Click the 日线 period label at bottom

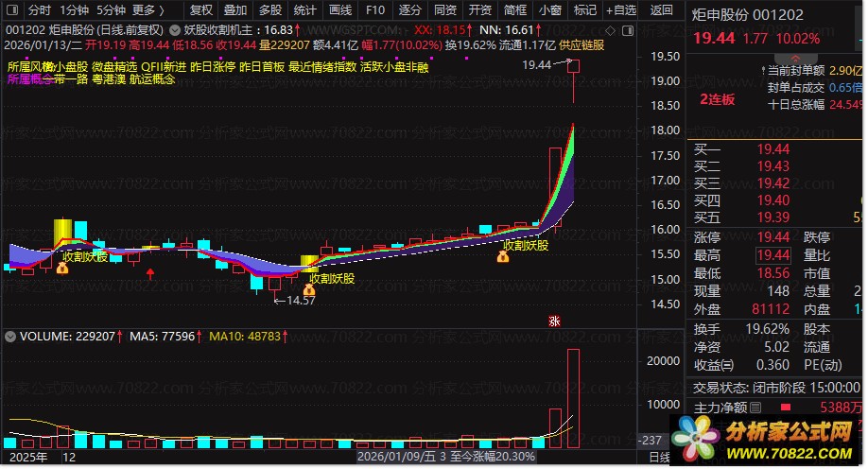[659, 458]
